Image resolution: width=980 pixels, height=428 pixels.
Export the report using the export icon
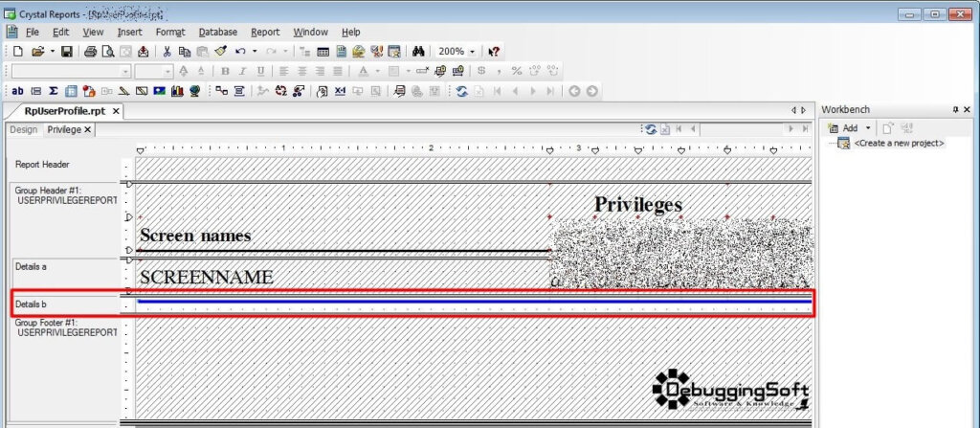[144, 52]
